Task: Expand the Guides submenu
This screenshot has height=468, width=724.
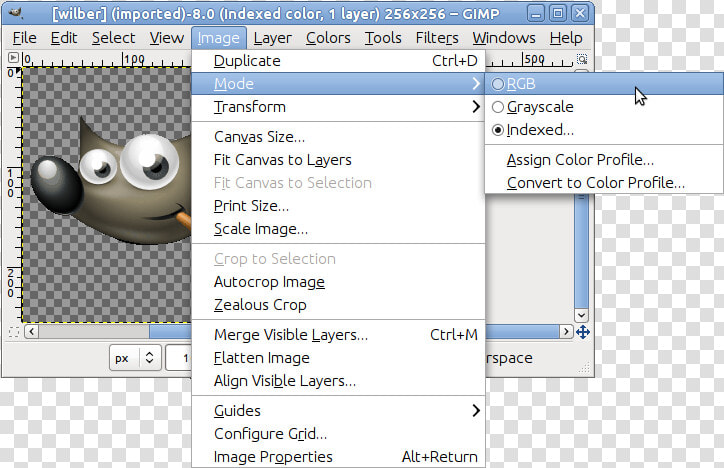Action: tap(338, 410)
